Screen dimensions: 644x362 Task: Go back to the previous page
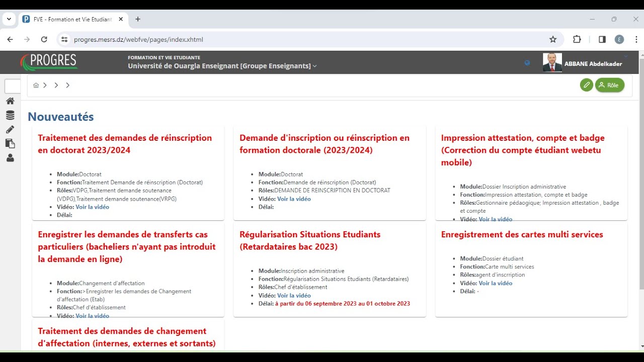pyautogui.click(x=10, y=39)
